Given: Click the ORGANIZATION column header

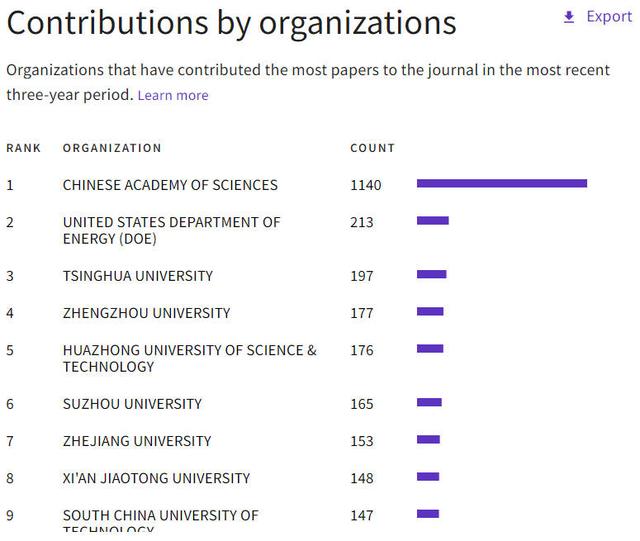Looking at the screenshot, I should [112, 148].
